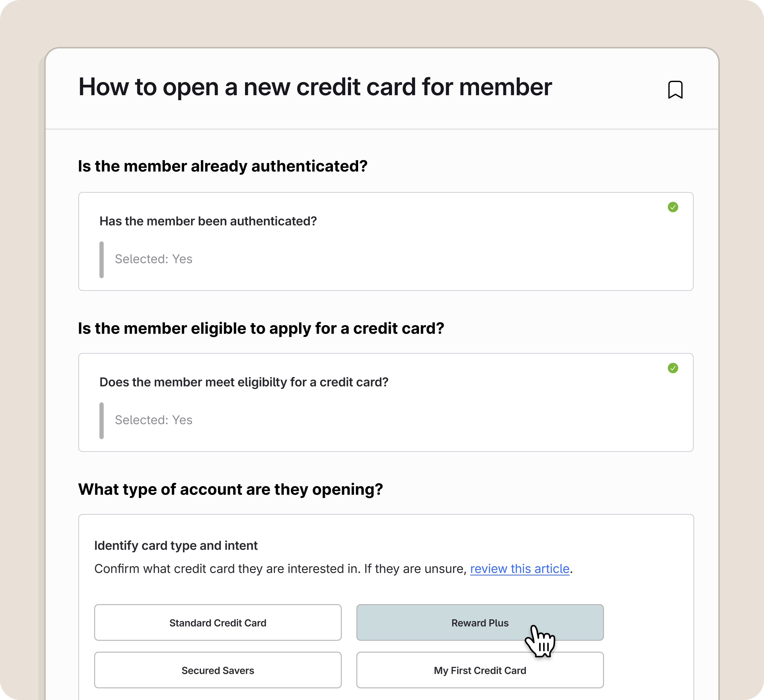Click the page title "How to open a new credit card"

314,87
